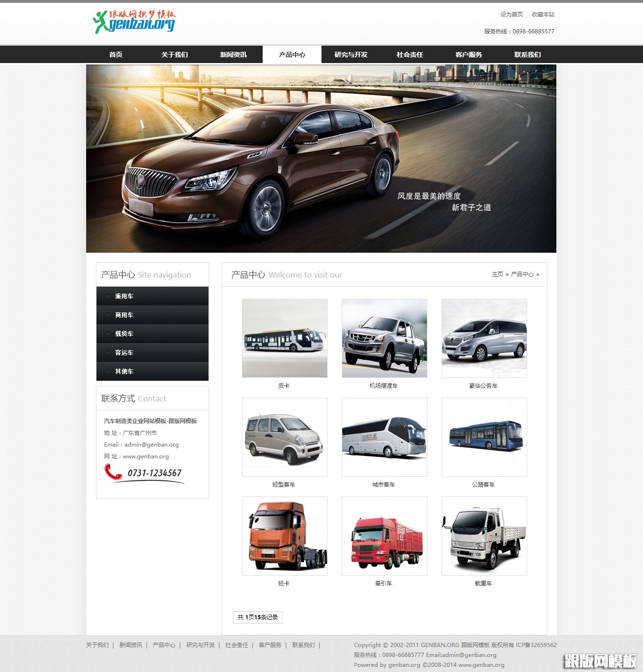Click the Copyright 2002-2011 GENBAN.ORG text
Screen dimensions: 643x672
(x=455, y=645)
